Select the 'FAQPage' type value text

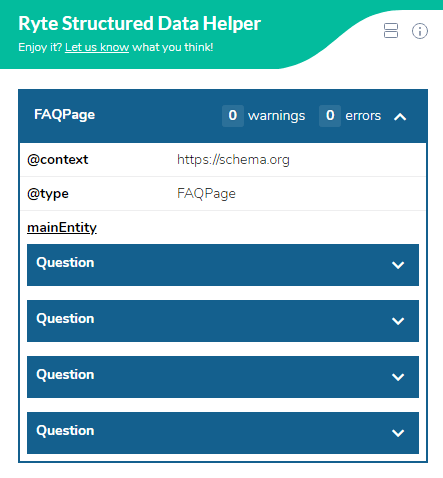click(x=206, y=194)
